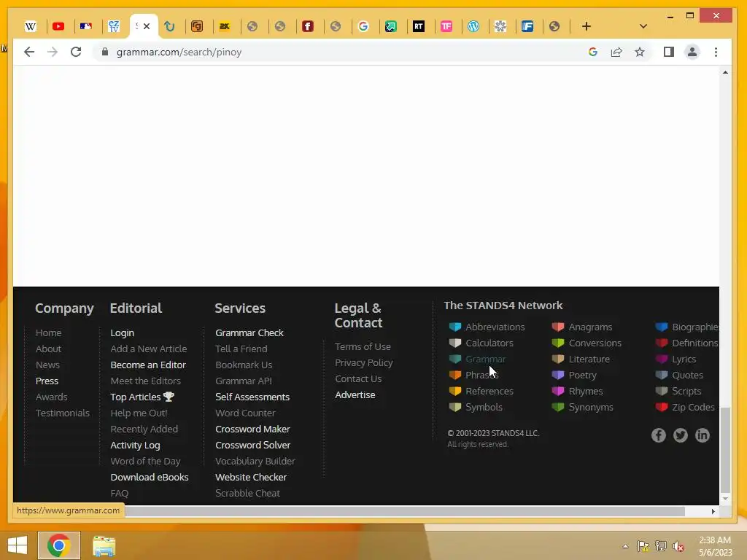Click the Poetry book icon
This screenshot has width=747, height=560.
[x=558, y=376]
